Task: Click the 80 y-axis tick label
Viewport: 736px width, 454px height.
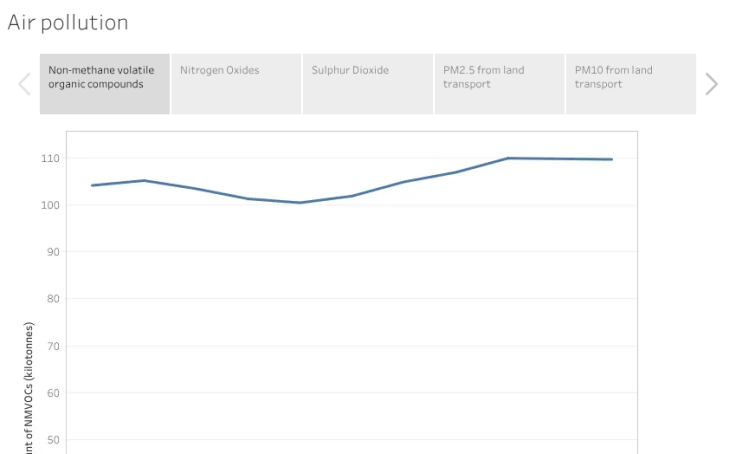Action: tap(53, 299)
